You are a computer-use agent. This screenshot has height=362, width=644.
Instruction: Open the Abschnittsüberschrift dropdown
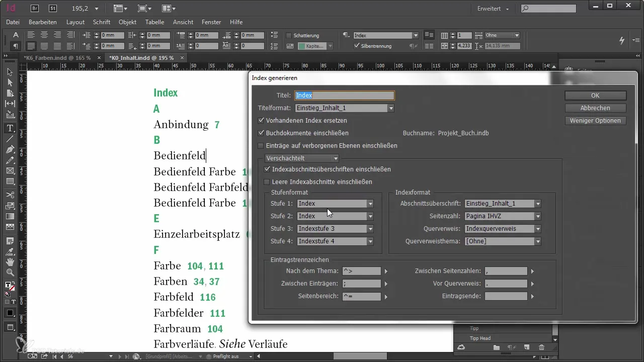503,204
